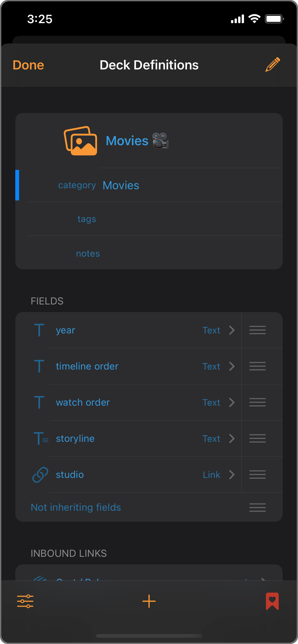Image resolution: width=298 pixels, height=644 pixels.
Task: Open the studio Link type chevron
Action: click(232, 475)
